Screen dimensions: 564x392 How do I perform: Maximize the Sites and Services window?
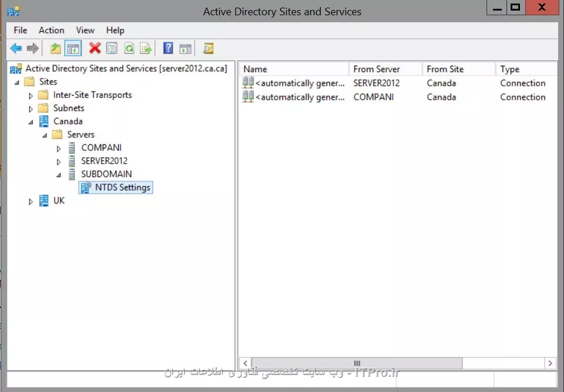point(516,8)
